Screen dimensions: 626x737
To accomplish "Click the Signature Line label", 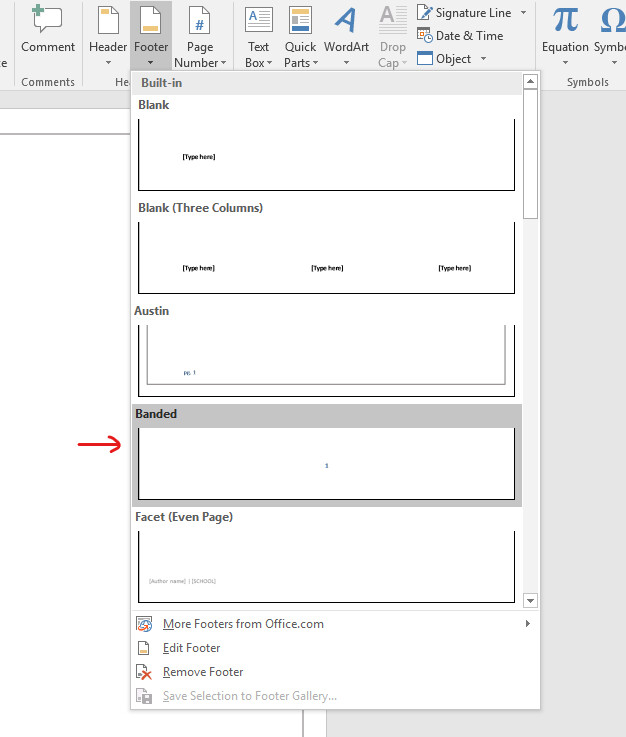I will [473, 13].
